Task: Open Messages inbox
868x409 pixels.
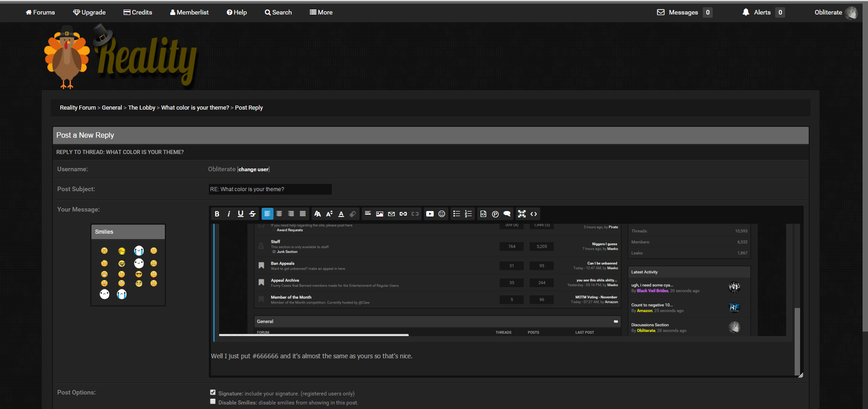Action: (x=684, y=12)
